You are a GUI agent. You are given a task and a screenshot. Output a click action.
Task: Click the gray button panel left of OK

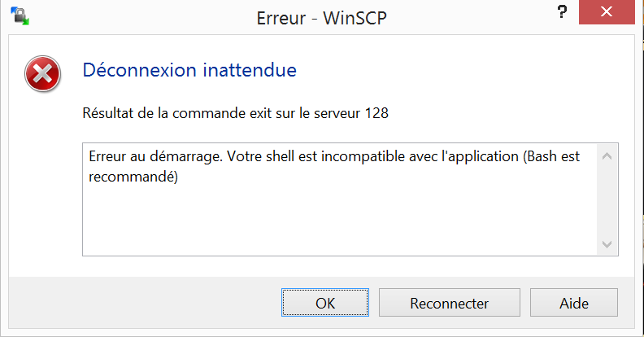point(144,303)
